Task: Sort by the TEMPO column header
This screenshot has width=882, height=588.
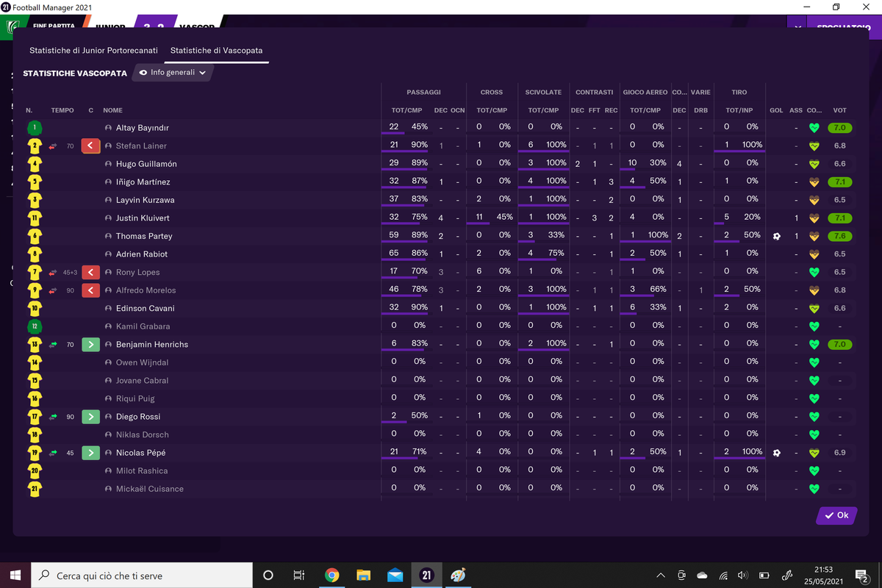Action: (x=62, y=110)
